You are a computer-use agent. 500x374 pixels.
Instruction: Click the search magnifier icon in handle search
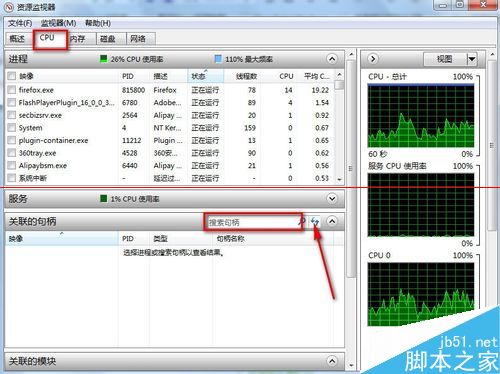(x=302, y=222)
